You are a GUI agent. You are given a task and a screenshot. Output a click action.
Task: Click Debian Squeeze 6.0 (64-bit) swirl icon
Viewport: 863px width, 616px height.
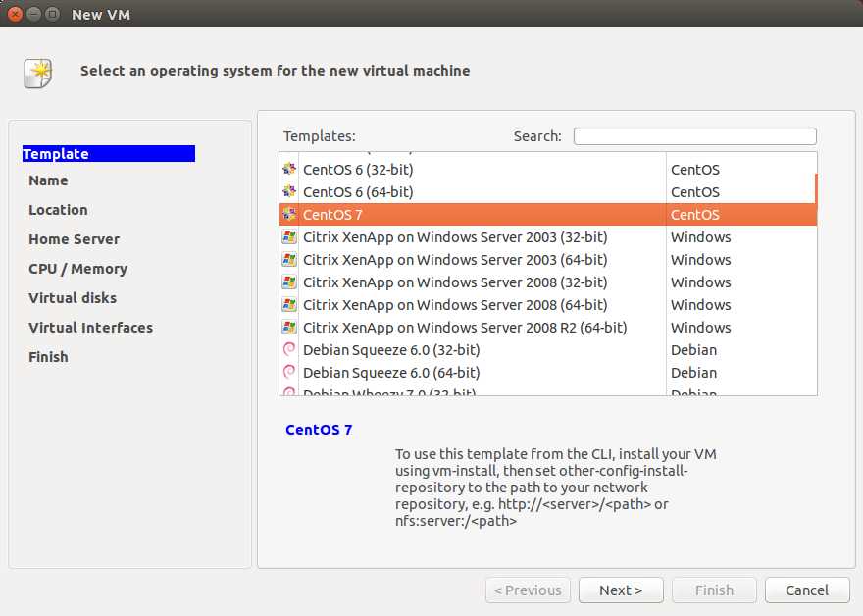(x=289, y=372)
